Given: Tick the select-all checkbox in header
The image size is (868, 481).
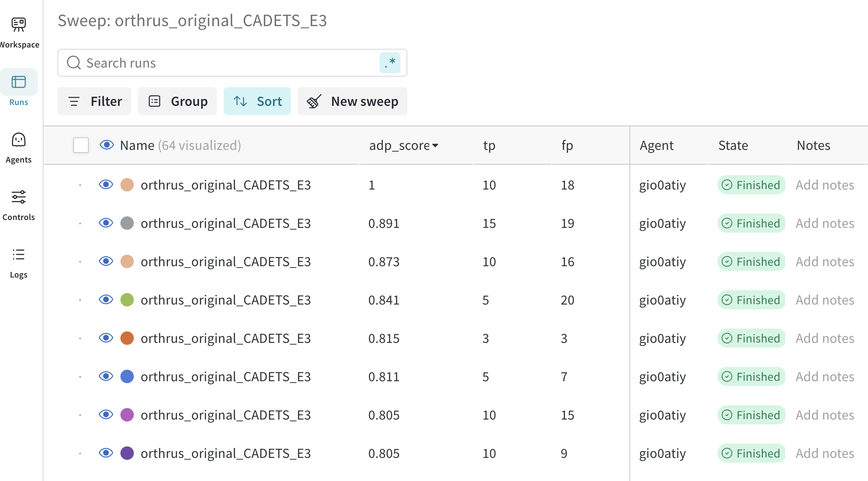Looking at the screenshot, I should 81,145.
